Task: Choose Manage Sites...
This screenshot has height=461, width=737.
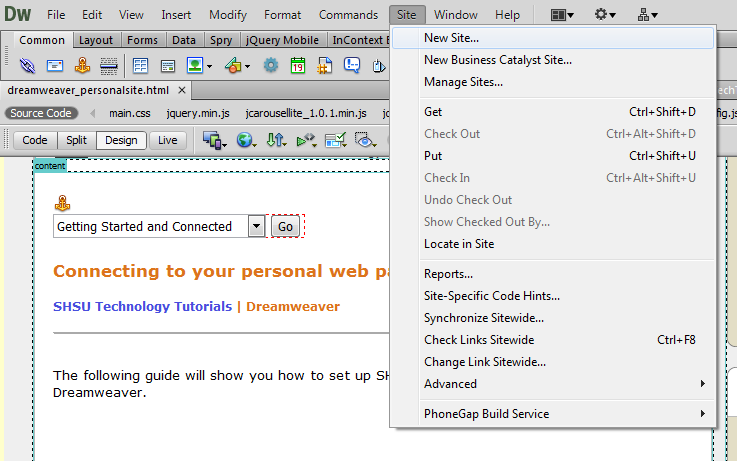Action: 553,82
